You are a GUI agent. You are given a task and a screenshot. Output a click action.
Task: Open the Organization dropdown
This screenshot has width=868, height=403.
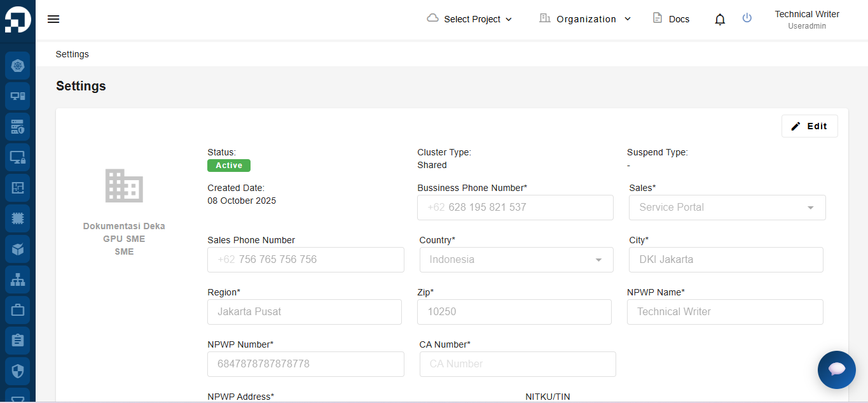coord(585,19)
